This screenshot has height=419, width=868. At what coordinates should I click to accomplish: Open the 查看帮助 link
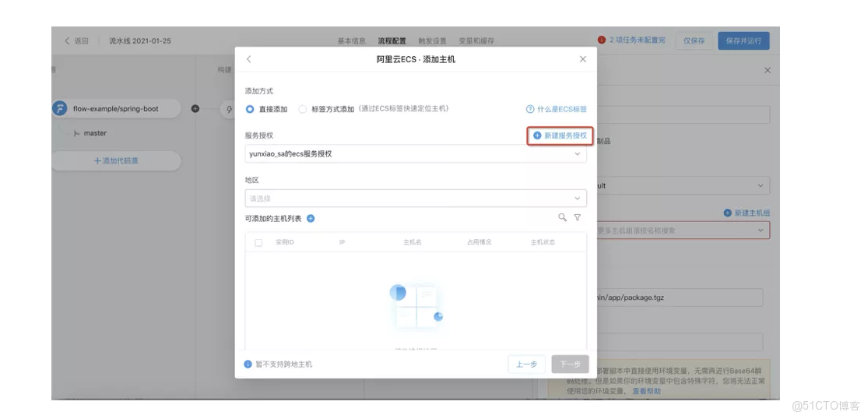[647, 391]
